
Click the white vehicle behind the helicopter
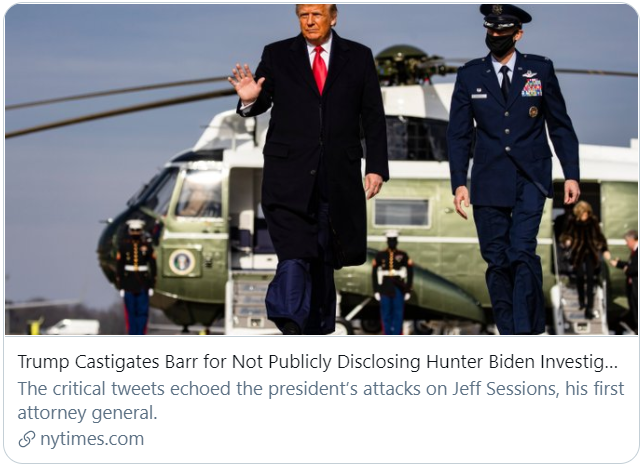(x=72, y=327)
